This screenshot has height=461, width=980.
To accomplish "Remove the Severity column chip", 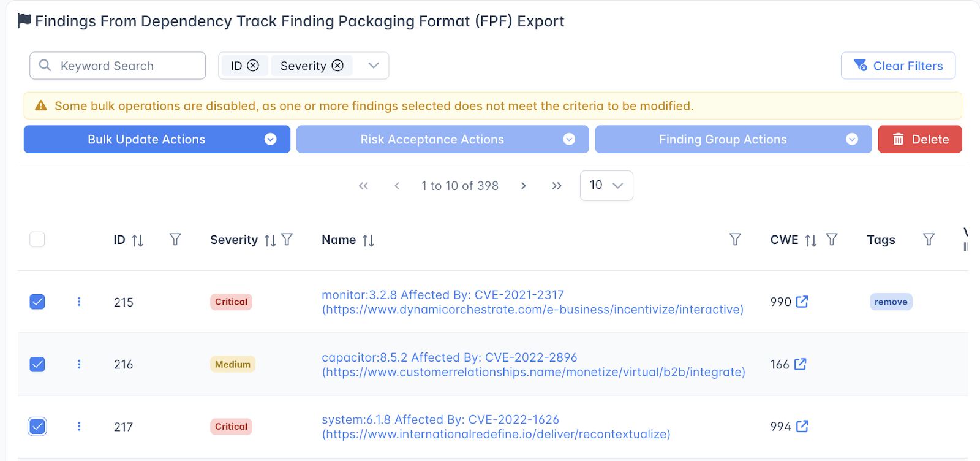I will (337, 66).
